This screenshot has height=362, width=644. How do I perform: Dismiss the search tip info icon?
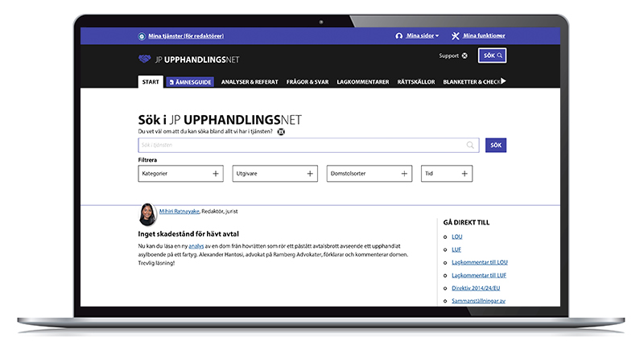[281, 131]
